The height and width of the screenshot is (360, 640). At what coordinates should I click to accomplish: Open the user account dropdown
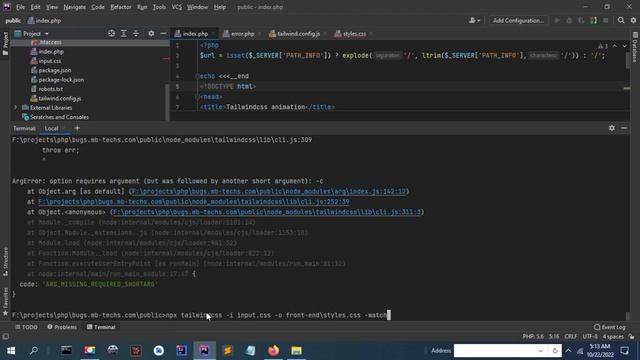click(x=474, y=20)
